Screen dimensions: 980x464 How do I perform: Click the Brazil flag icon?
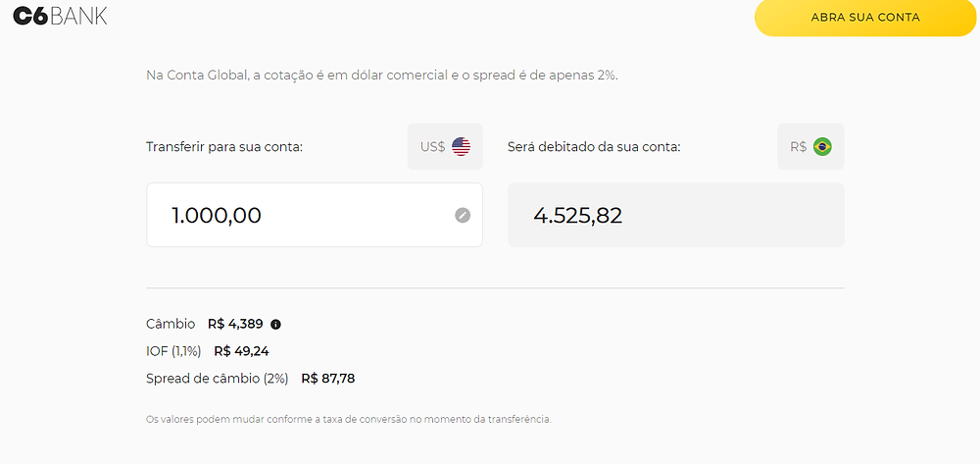822,147
